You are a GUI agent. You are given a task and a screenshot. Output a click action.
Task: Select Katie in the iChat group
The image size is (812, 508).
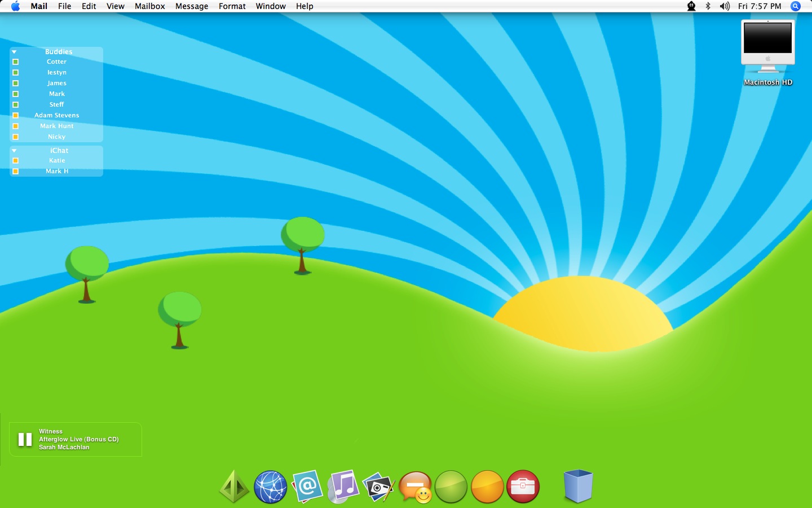coord(56,160)
